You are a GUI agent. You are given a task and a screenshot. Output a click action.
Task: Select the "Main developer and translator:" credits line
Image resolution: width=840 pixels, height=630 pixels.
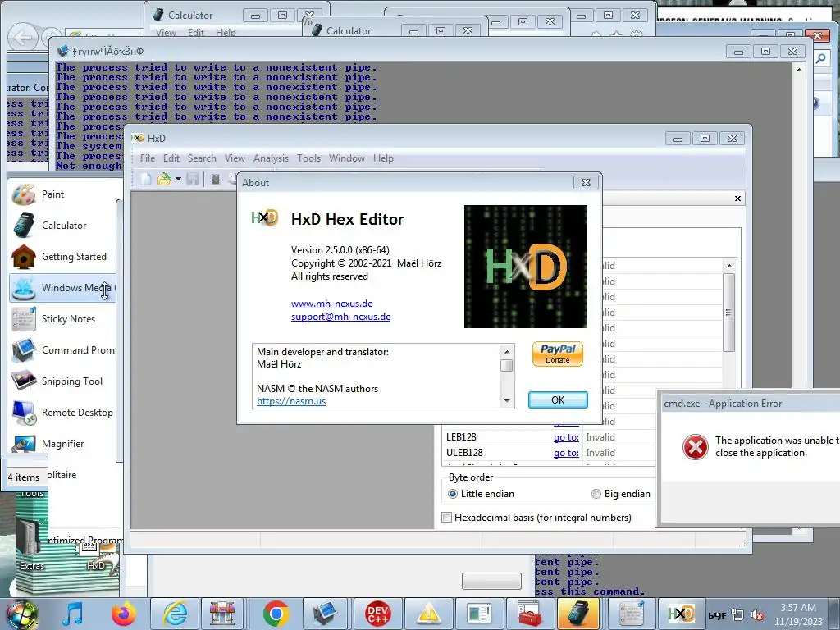point(322,352)
